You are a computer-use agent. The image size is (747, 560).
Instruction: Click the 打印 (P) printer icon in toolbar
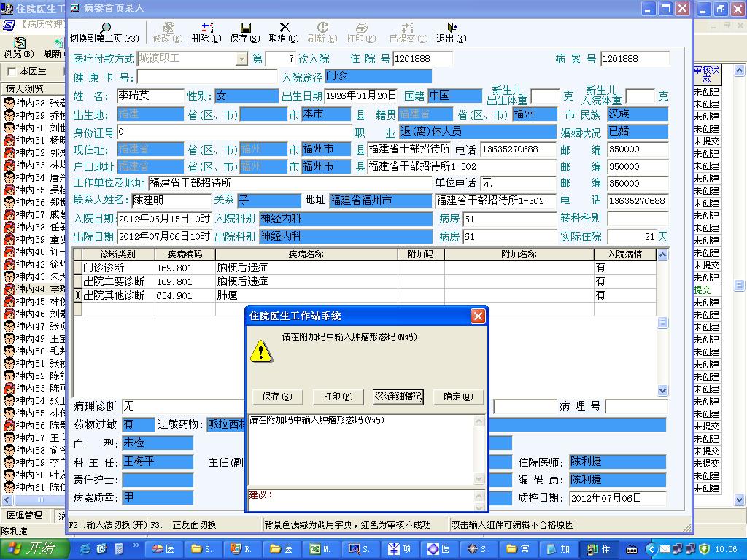coord(362,28)
